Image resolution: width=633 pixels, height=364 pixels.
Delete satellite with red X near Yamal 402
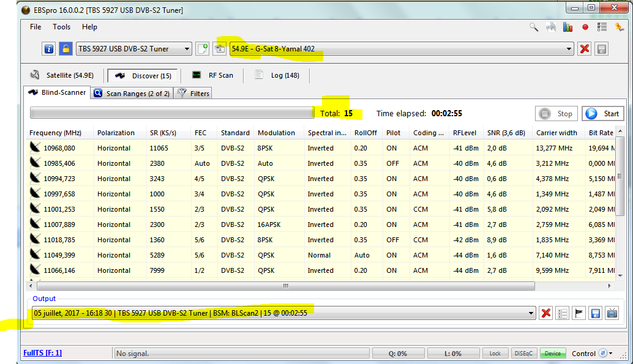[585, 49]
